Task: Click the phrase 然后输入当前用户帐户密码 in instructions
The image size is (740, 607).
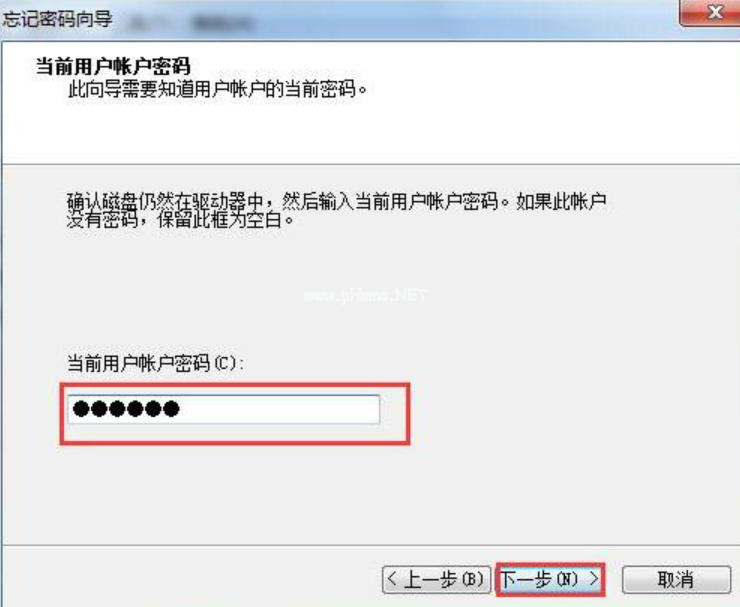Action: click(390, 202)
